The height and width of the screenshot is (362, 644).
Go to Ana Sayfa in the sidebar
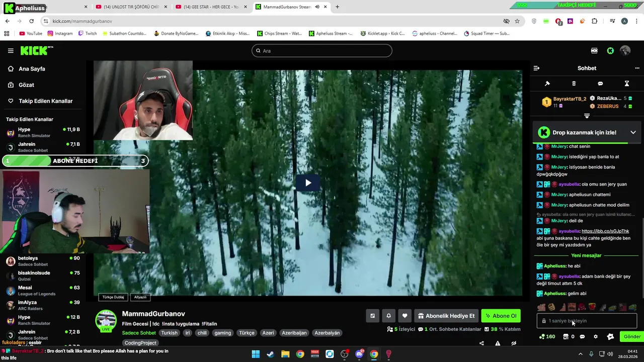(x=32, y=69)
